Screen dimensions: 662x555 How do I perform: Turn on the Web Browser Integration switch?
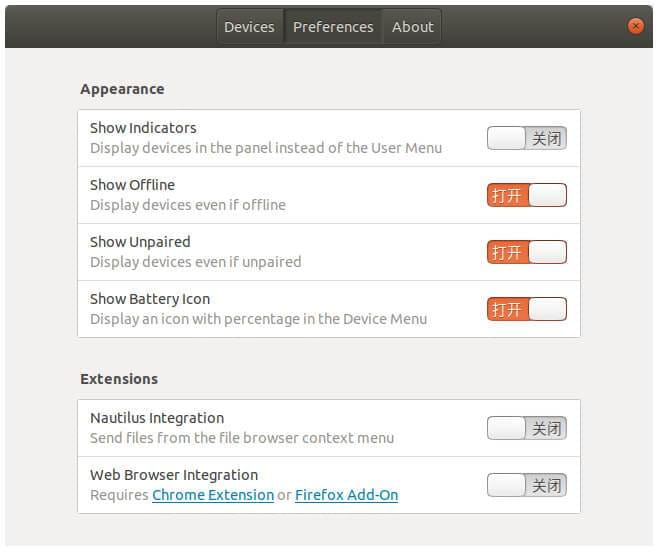click(x=527, y=485)
